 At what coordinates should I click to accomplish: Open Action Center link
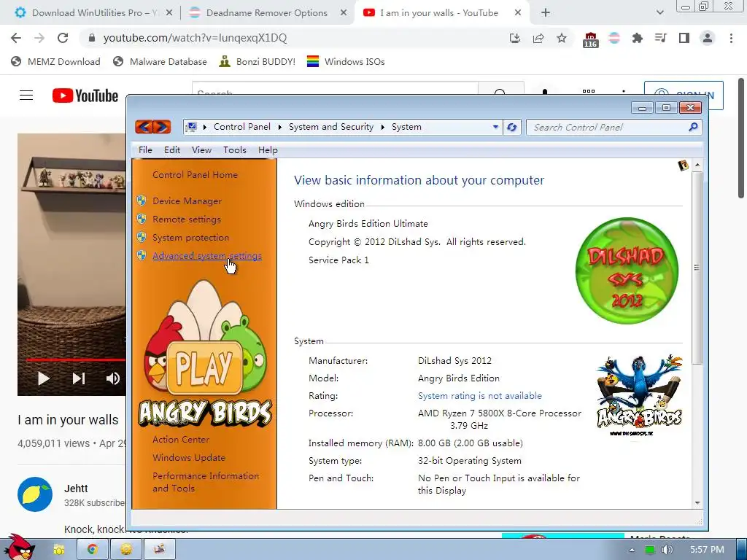pyautogui.click(x=181, y=440)
